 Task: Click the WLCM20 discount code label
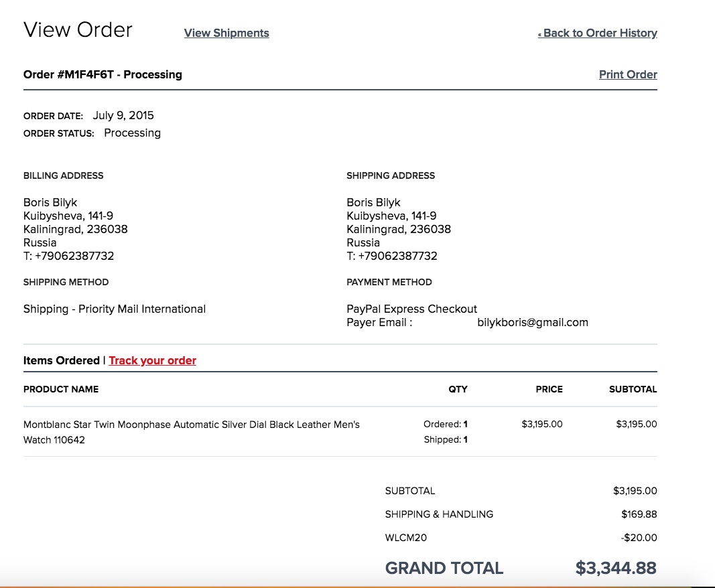point(405,537)
